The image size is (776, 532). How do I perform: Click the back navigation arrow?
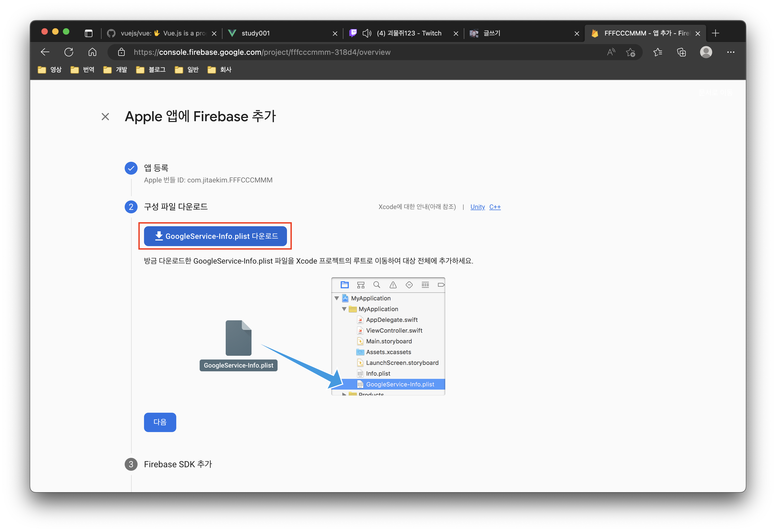point(45,52)
